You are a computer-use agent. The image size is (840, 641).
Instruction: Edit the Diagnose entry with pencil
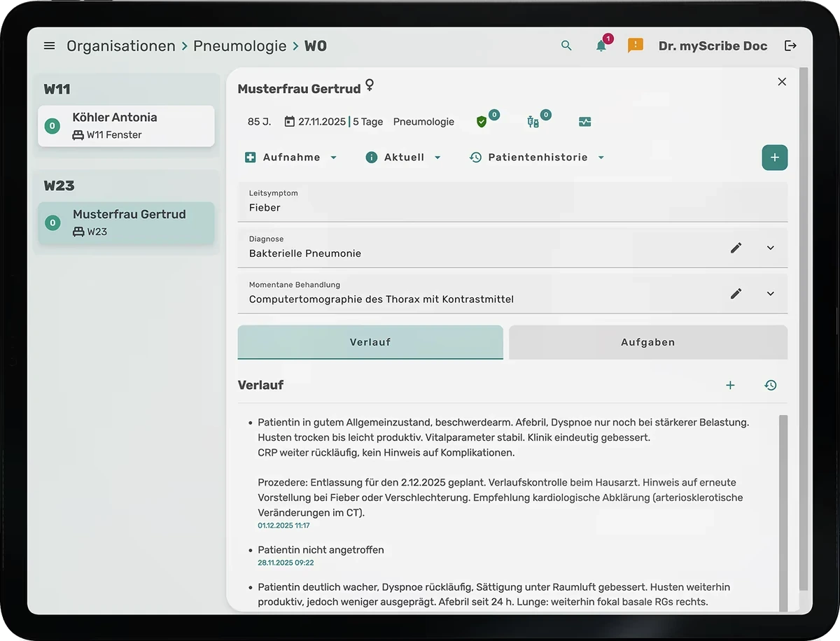tap(736, 248)
